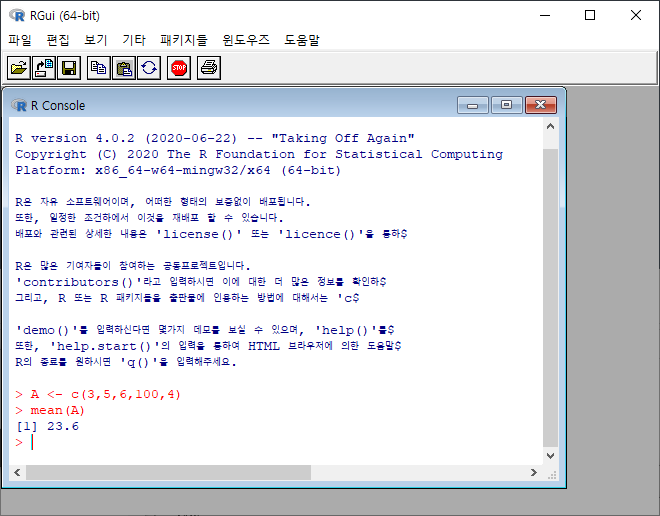Click the Load workspace toolbar icon
Image resolution: width=660 pixels, height=516 pixels.
click(x=44, y=68)
